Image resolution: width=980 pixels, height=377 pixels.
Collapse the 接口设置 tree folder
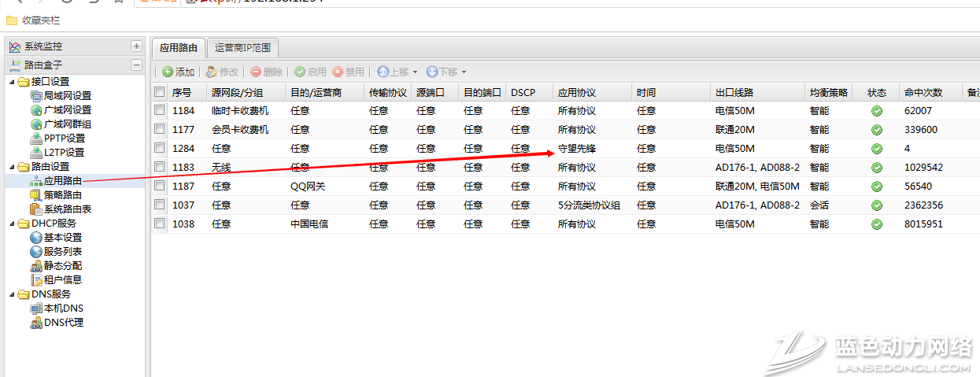(x=11, y=82)
